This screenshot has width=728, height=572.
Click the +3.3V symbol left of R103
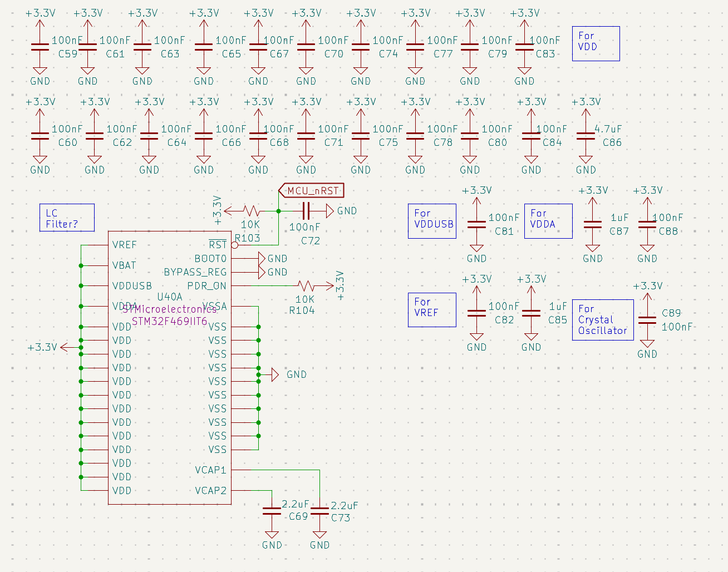pyautogui.click(x=224, y=211)
